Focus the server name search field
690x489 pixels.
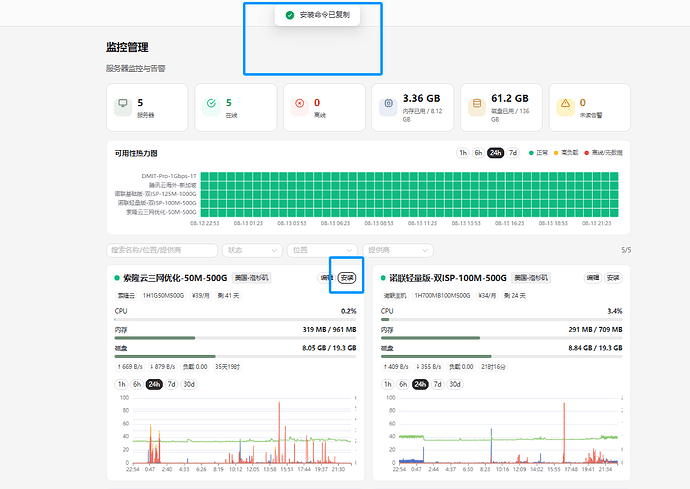(162, 250)
